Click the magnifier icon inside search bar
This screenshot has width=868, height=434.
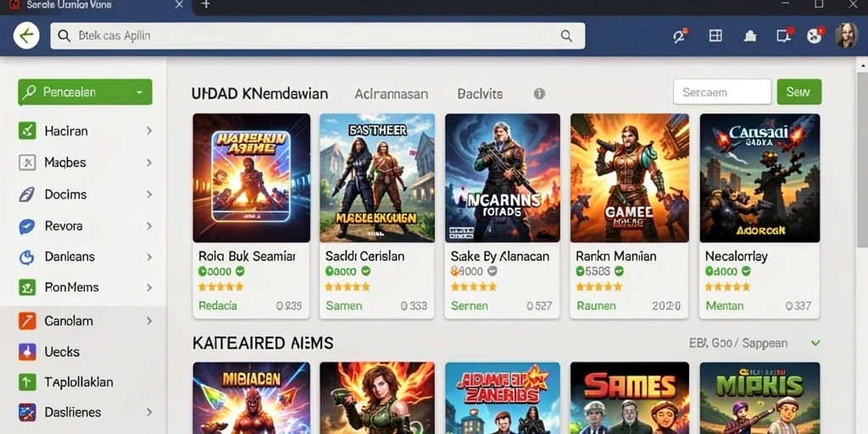point(566,36)
